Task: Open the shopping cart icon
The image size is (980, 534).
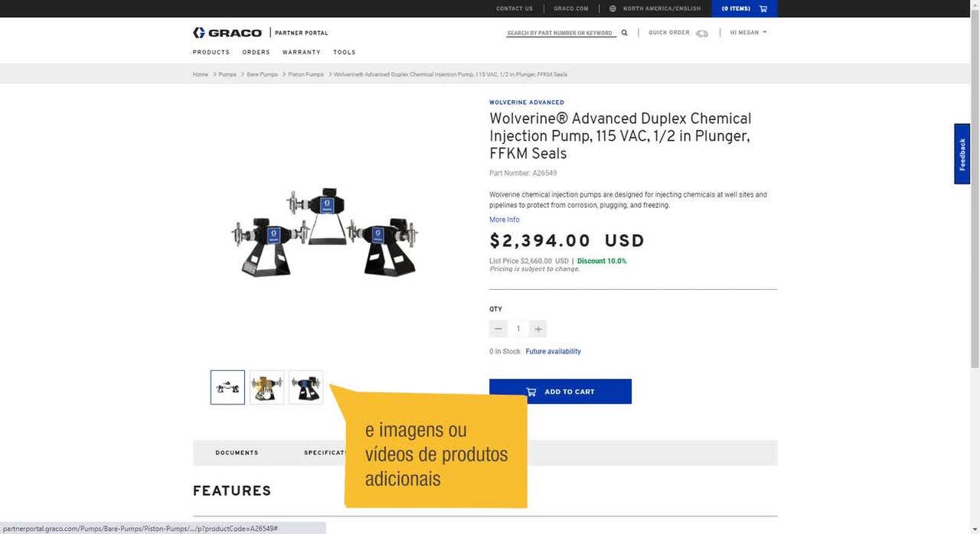Action: [x=763, y=8]
